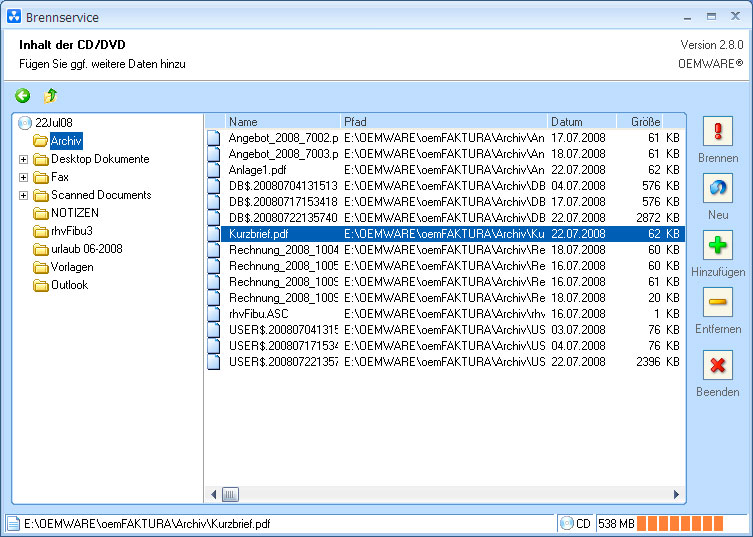Remove selection with the Entfernen minus button
This screenshot has height=537, width=753.
click(717, 302)
